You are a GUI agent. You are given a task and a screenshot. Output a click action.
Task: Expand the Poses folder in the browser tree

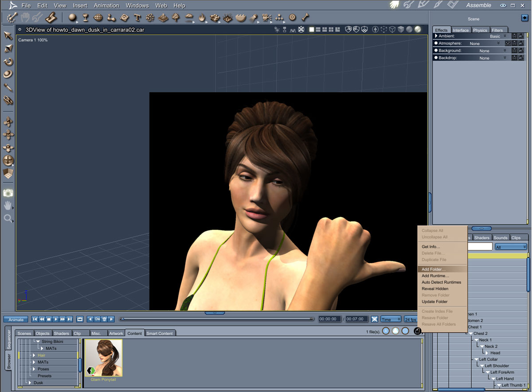tap(34, 369)
